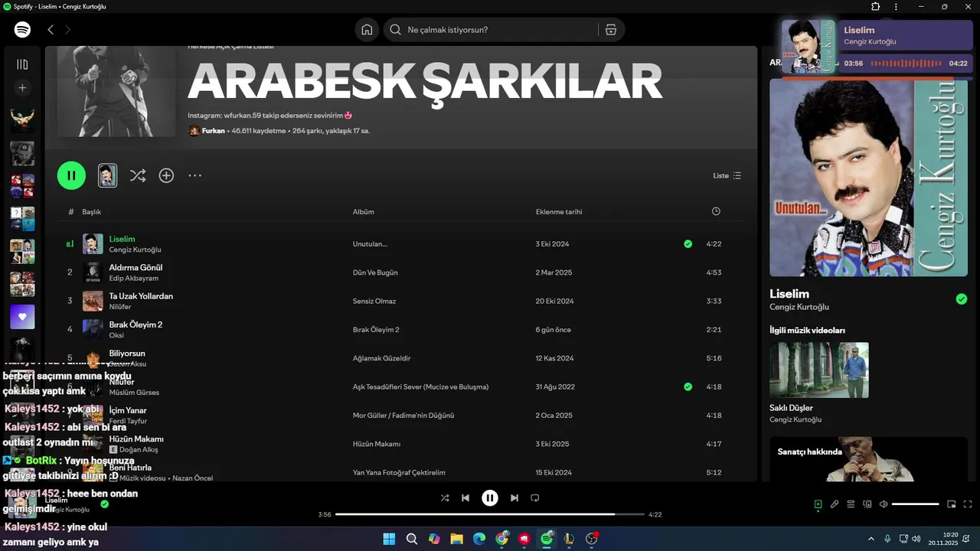Skip to previous track
This screenshot has width=980, height=551.
pyautogui.click(x=465, y=498)
